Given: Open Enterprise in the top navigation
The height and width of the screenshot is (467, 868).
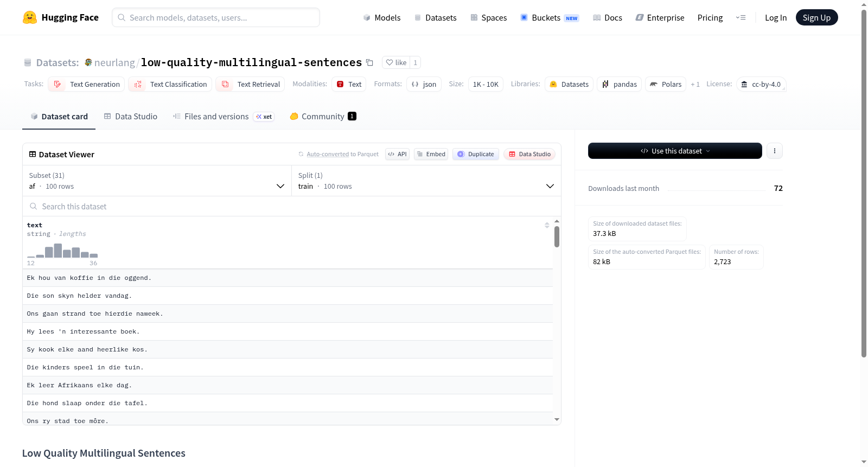Looking at the screenshot, I should [x=660, y=17].
